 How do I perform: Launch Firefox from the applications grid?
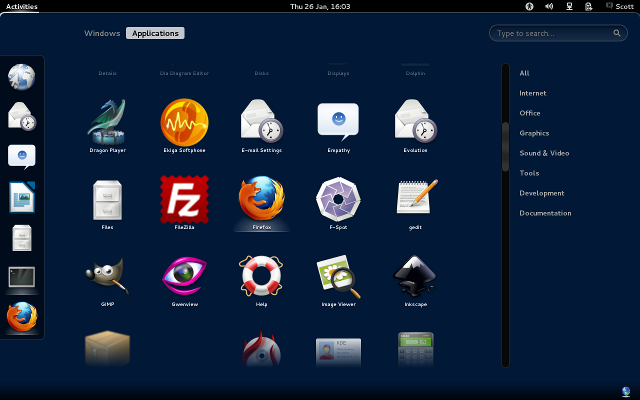click(261, 203)
